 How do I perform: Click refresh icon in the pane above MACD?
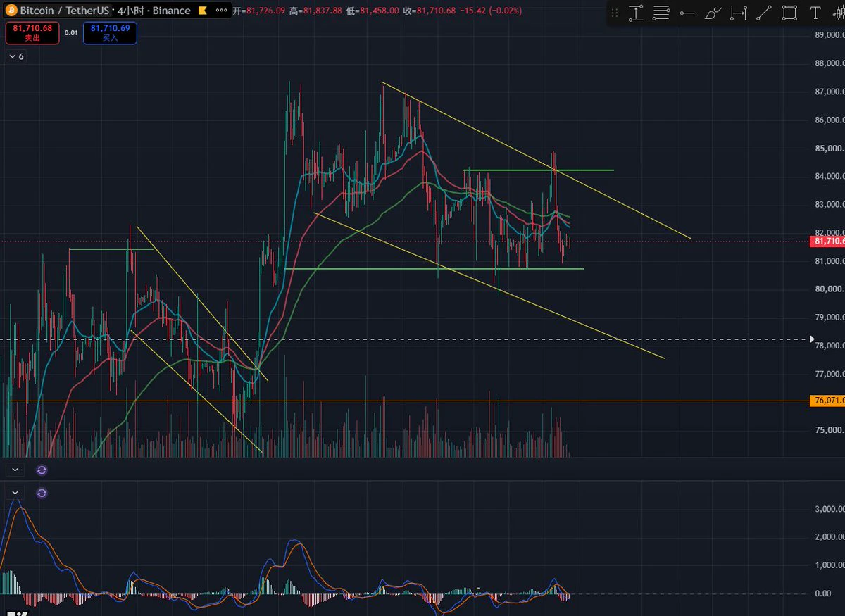[x=42, y=470]
